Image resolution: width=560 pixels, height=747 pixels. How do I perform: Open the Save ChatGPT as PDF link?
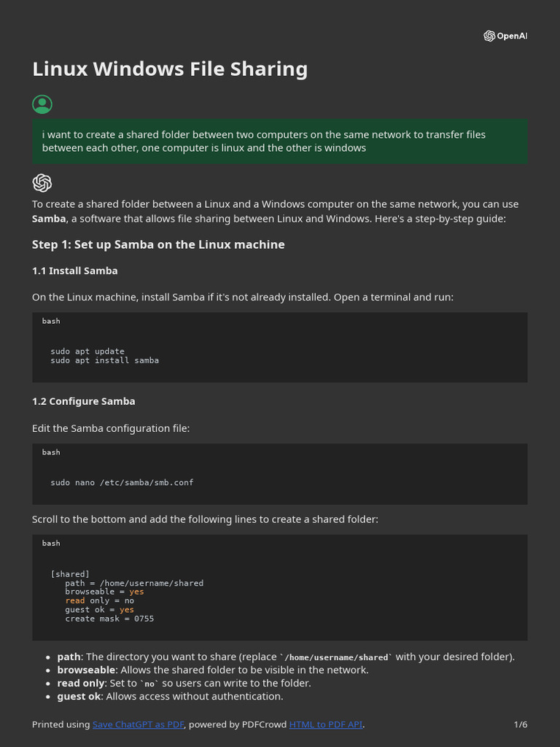click(x=138, y=724)
